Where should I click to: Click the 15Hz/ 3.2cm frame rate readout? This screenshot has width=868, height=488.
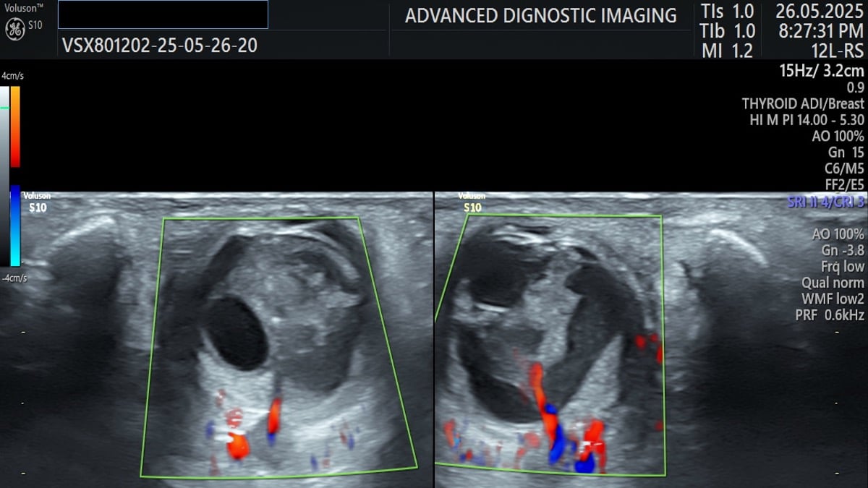[x=821, y=70]
